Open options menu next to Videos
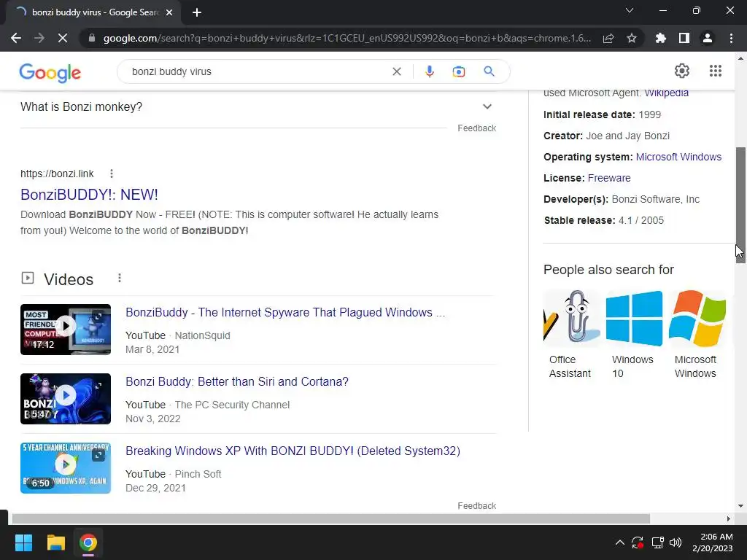 point(120,278)
